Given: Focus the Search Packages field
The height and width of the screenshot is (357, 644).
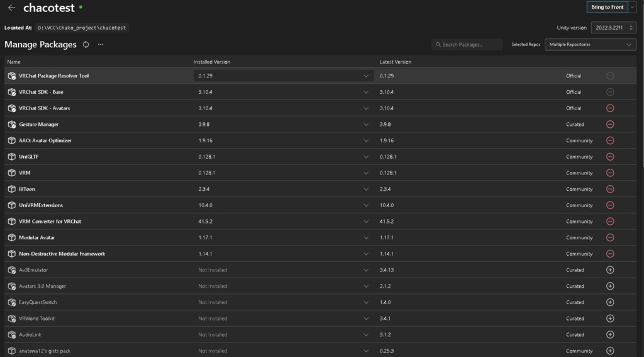Looking at the screenshot, I should [x=467, y=45].
